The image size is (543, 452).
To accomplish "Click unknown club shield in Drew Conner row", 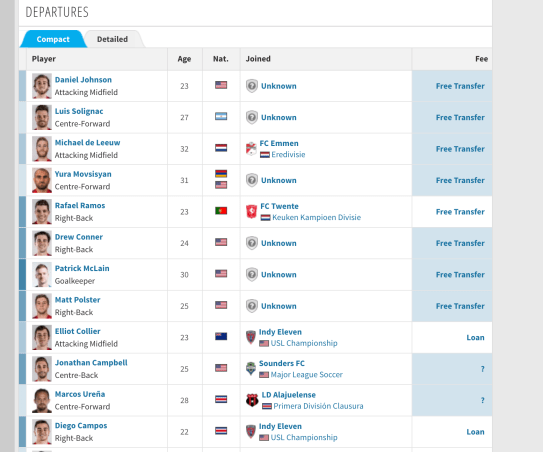I will point(252,243).
